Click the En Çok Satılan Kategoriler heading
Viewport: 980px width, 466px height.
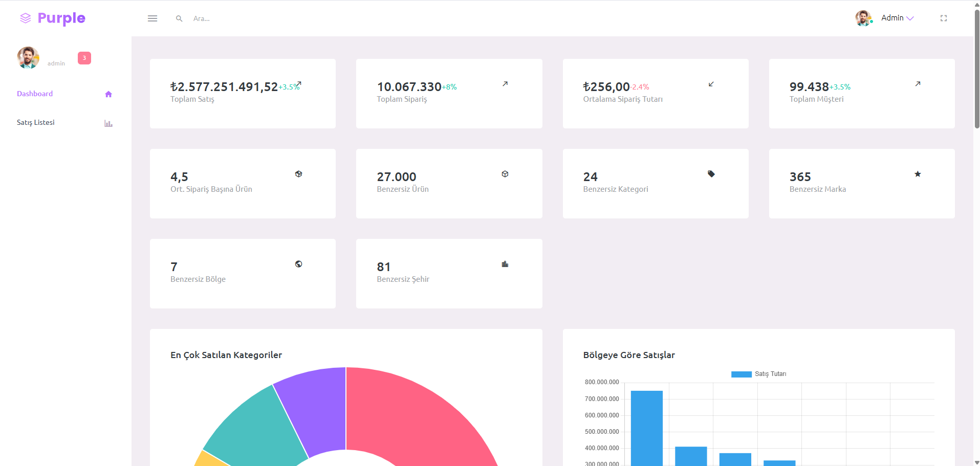tap(226, 355)
